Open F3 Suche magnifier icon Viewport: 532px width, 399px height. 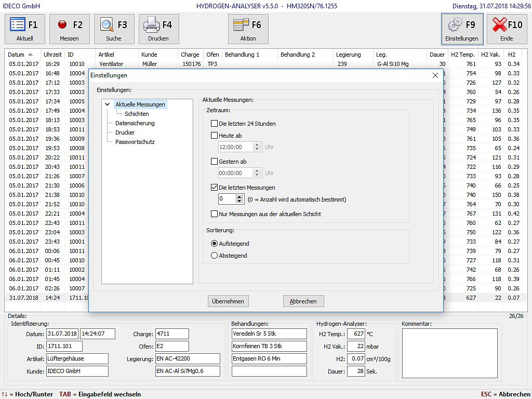pyautogui.click(x=108, y=25)
